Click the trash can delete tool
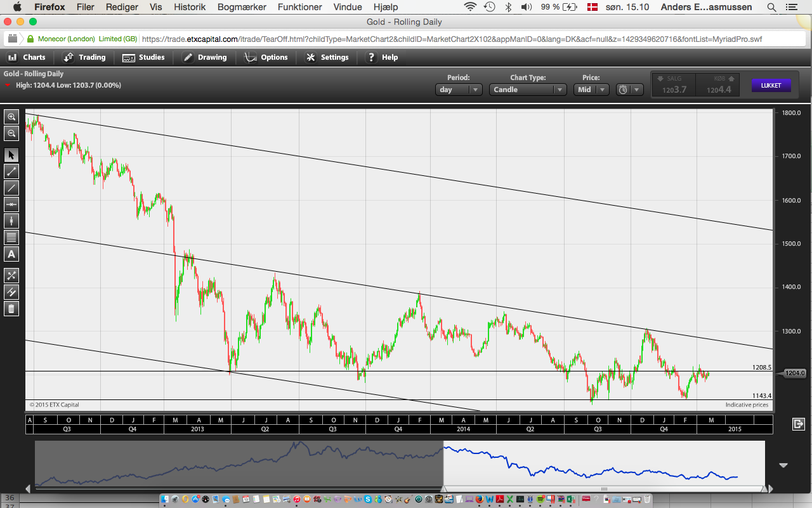The height and width of the screenshot is (508, 812). click(x=11, y=309)
